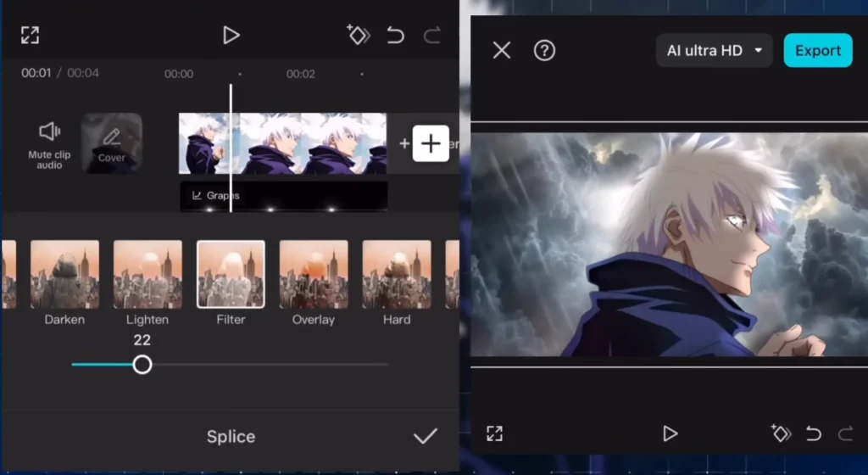Open help question mark icon
Image resolution: width=868 pixels, height=475 pixels.
tap(544, 50)
